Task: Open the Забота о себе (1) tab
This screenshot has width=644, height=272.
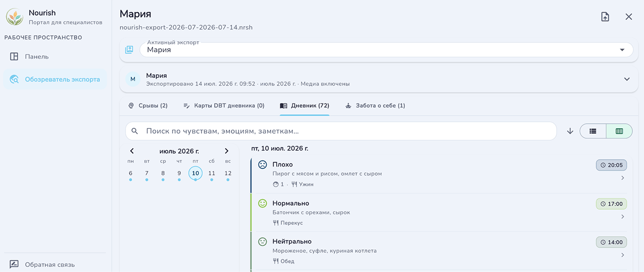Action: click(375, 106)
